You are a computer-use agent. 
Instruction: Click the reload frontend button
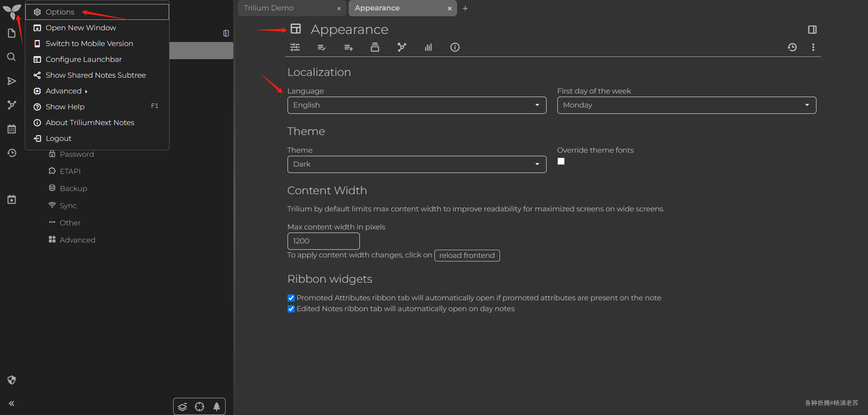467,256
